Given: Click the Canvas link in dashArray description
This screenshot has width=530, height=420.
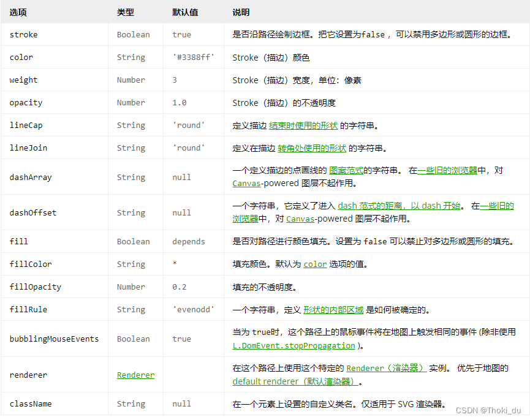Looking at the screenshot, I should point(246,183).
